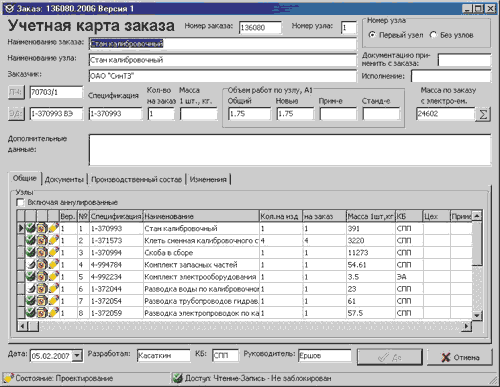
Task: Open the card icon in row 4-992234
Action: tap(42, 277)
